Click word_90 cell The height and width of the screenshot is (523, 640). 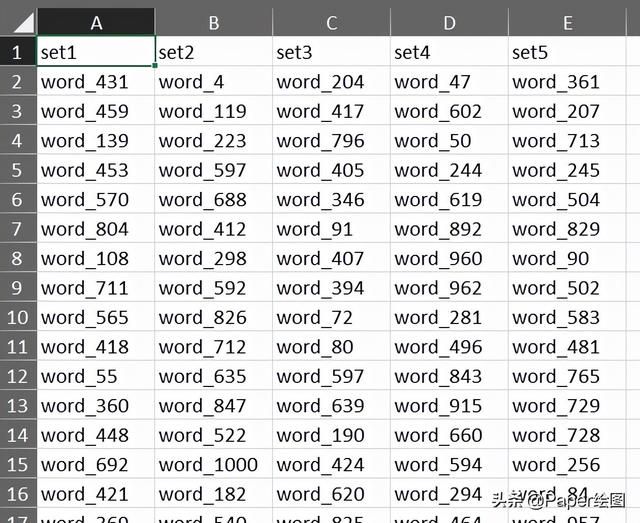point(567,258)
